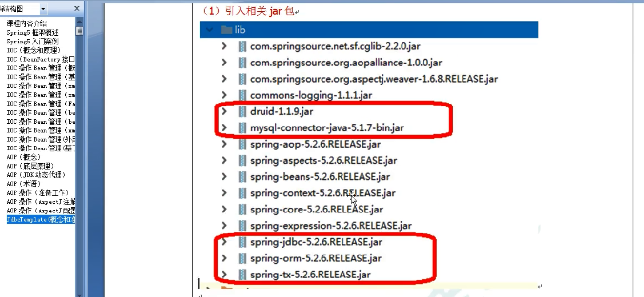
Task: Click the spring-core jar file icon
Action: coord(242,209)
